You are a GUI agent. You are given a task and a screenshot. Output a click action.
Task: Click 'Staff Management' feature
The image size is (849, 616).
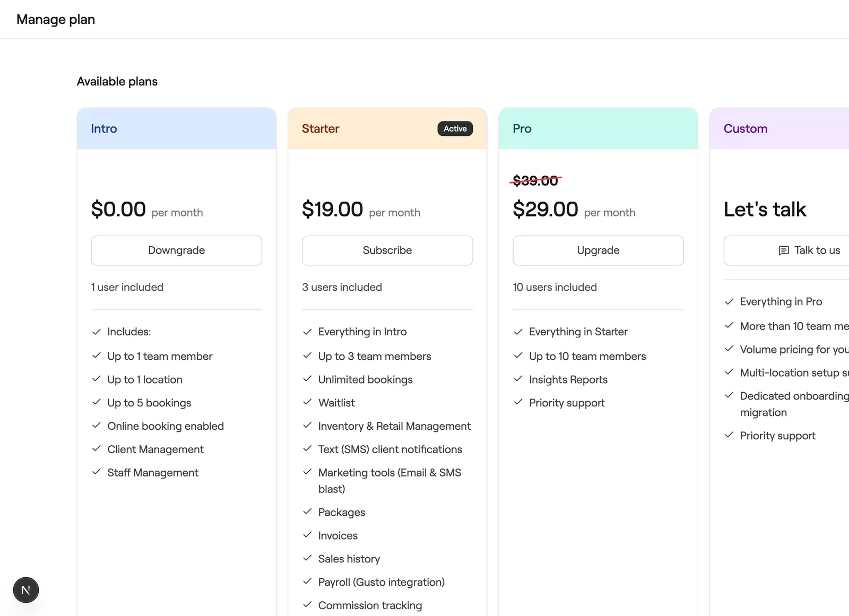coord(153,473)
